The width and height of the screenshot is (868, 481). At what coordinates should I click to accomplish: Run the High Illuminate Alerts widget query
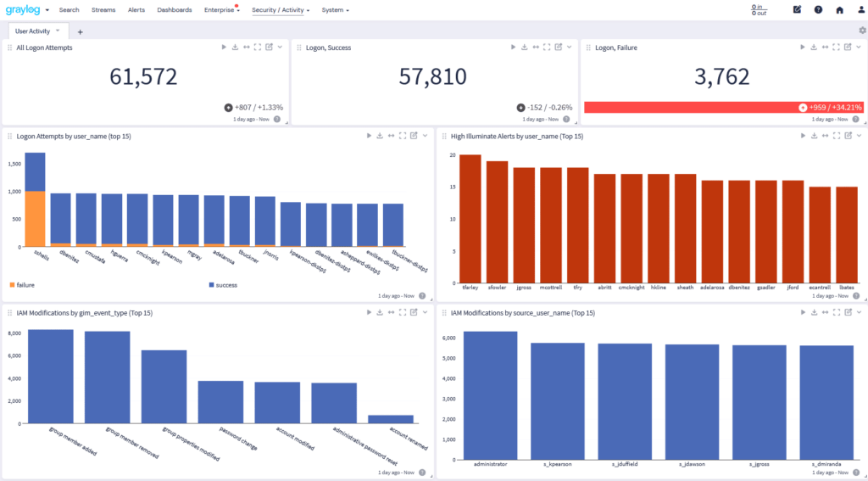click(x=802, y=136)
